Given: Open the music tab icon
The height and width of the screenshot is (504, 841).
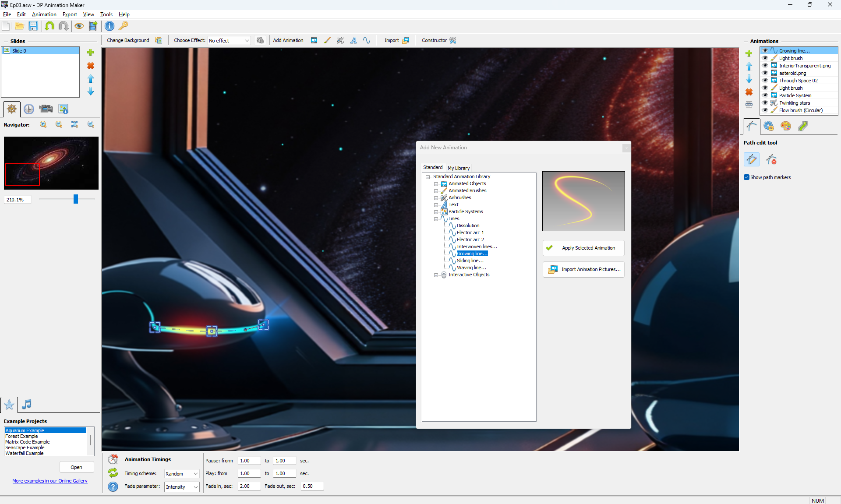Looking at the screenshot, I should click(27, 404).
